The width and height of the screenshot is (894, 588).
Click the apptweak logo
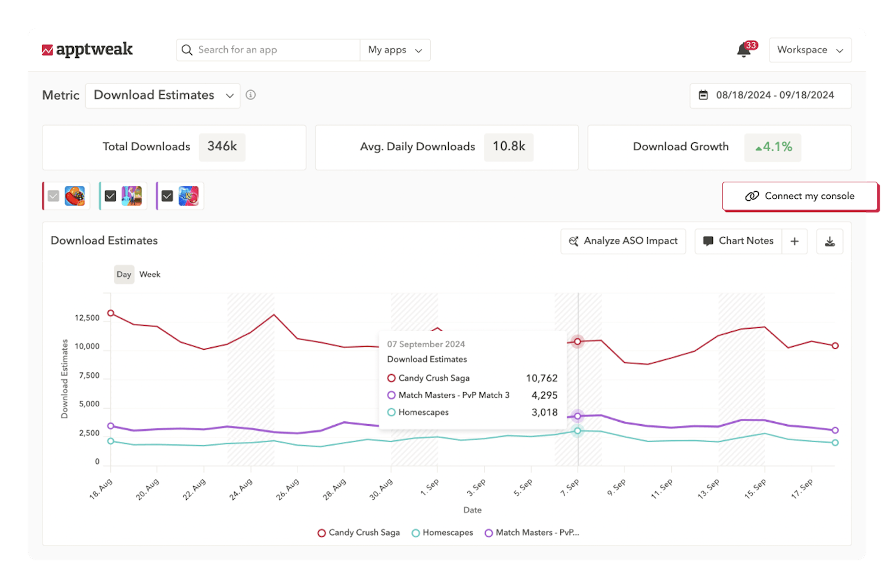click(x=88, y=49)
